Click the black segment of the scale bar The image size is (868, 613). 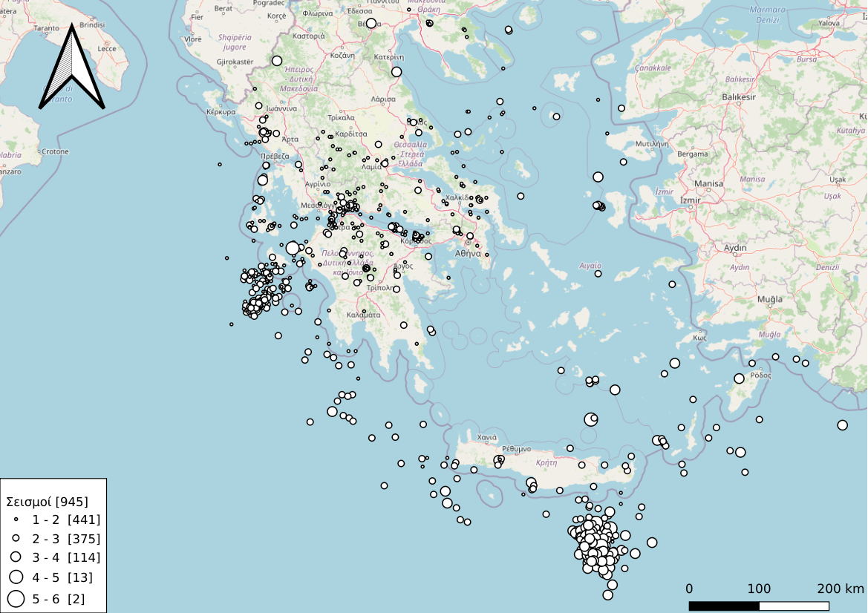[x=724, y=606]
